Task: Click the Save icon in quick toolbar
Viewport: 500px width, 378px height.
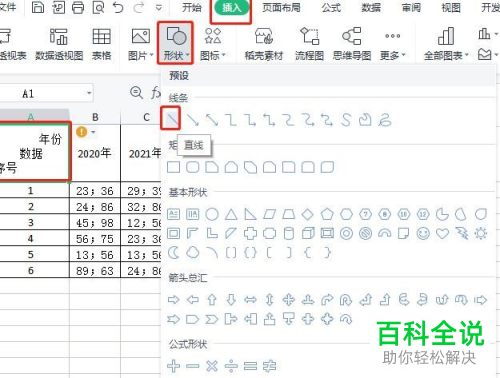Action: point(38,7)
